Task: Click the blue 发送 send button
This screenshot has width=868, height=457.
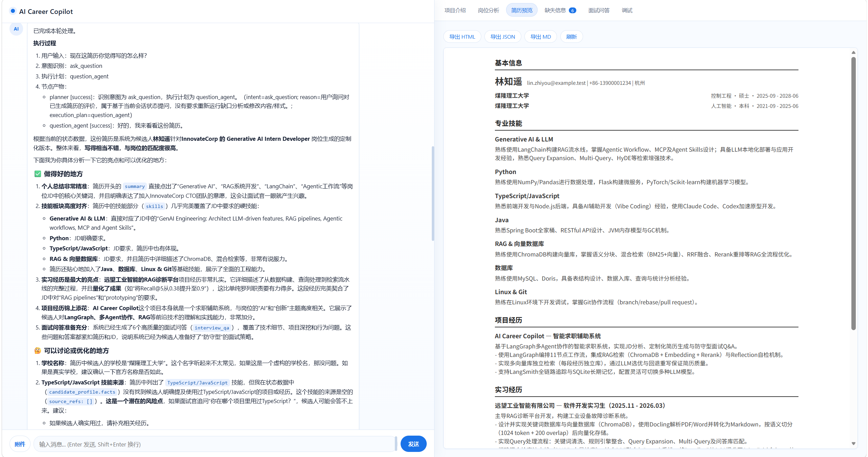Action: (x=413, y=444)
